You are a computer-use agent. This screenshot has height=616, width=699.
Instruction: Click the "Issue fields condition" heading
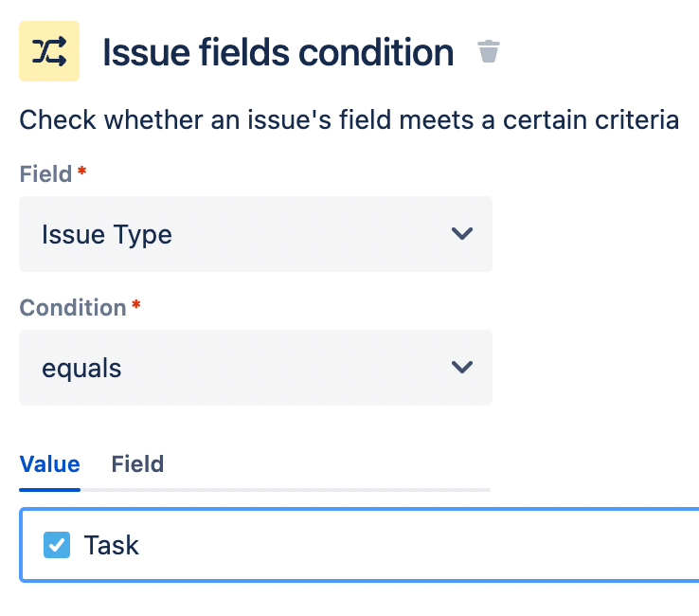[278, 52]
